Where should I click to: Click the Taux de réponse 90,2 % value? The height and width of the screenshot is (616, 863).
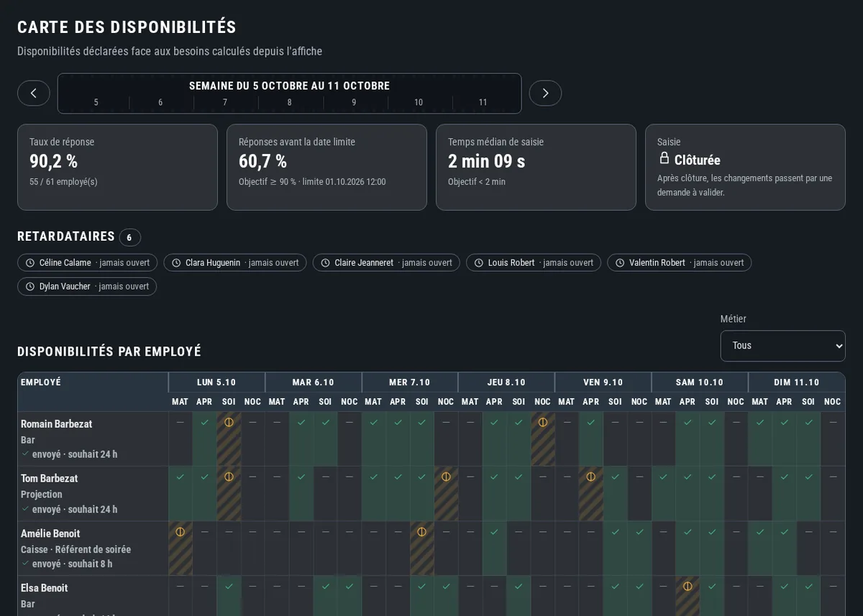[x=53, y=161]
